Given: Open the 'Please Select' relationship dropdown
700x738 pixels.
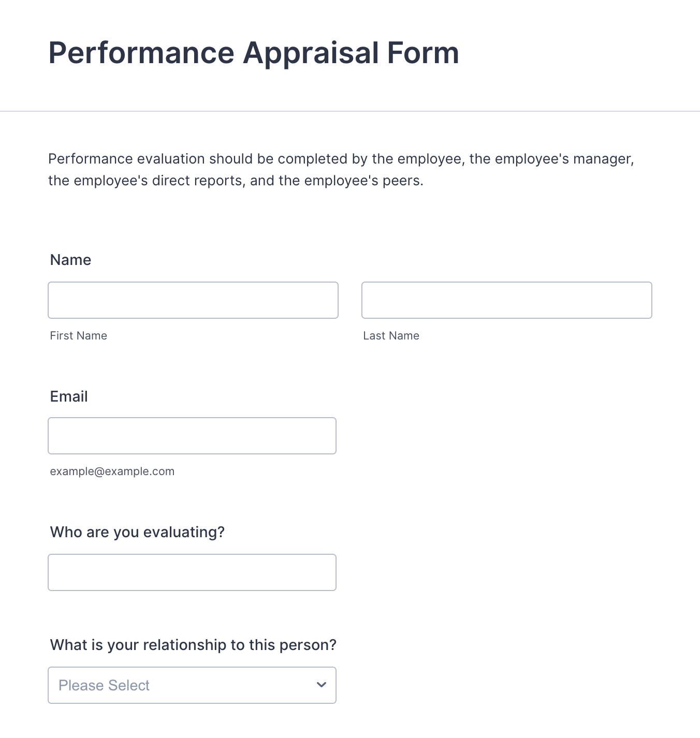Looking at the screenshot, I should (192, 685).
